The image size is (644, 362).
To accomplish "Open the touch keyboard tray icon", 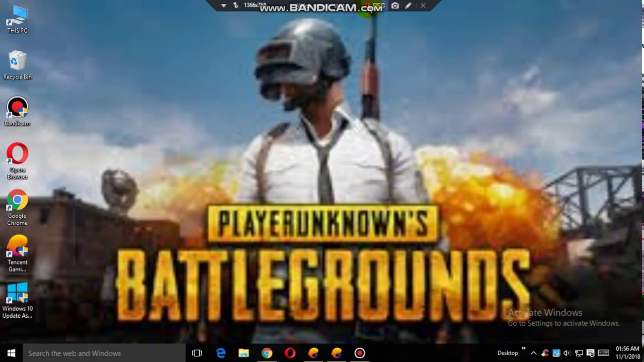I will (x=604, y=353).
